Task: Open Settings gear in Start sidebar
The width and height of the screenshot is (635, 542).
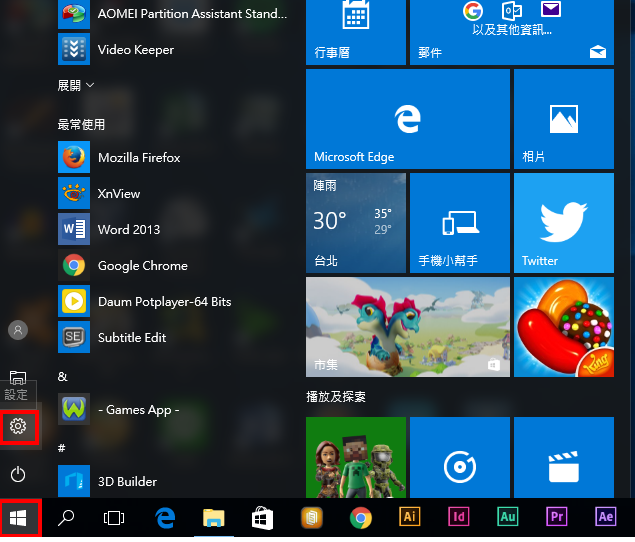Action: [18, 426]
